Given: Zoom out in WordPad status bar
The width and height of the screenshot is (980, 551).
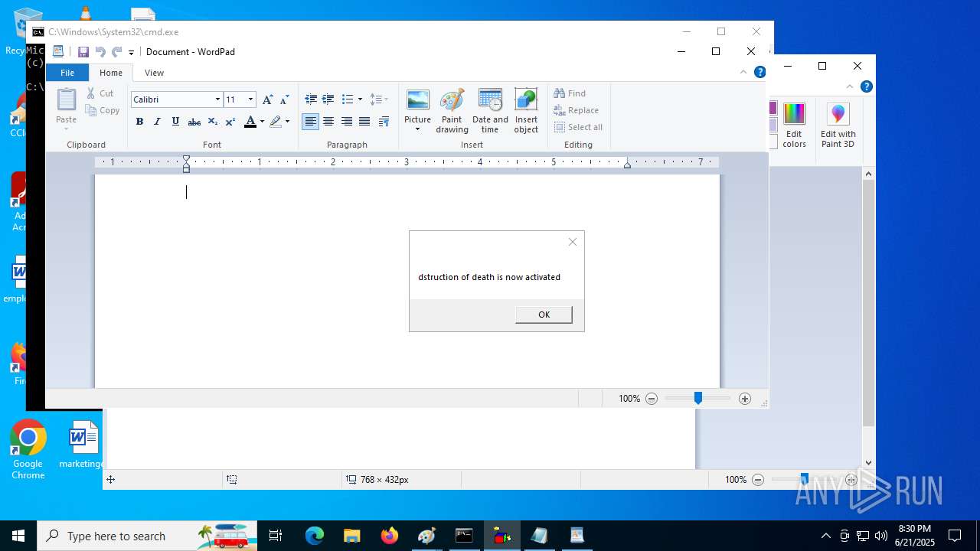Looking at the screenshot, I should point(652,399).
